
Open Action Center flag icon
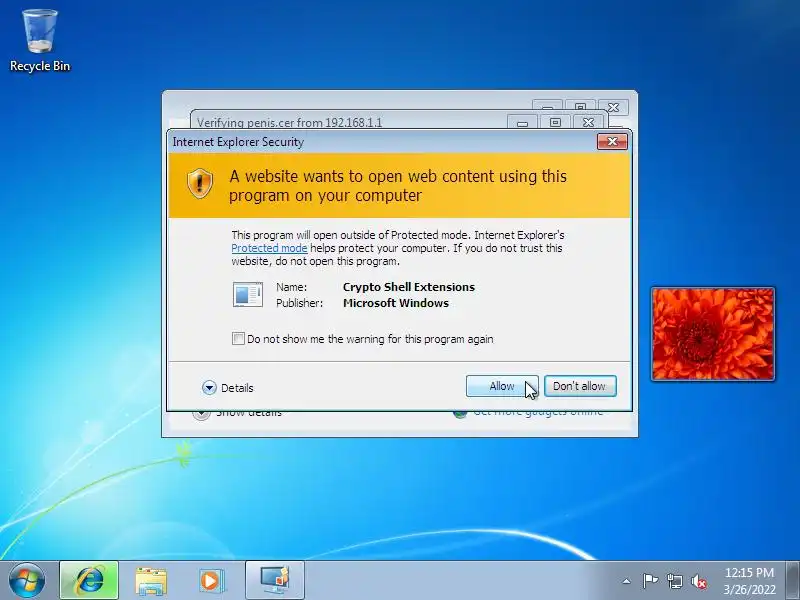(650, 581)
